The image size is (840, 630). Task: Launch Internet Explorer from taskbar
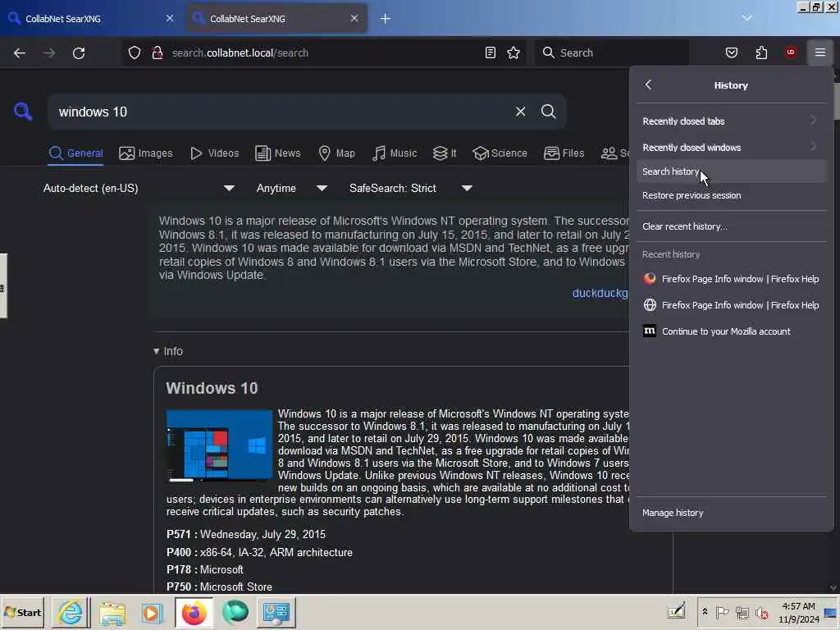tap(71, 612)
